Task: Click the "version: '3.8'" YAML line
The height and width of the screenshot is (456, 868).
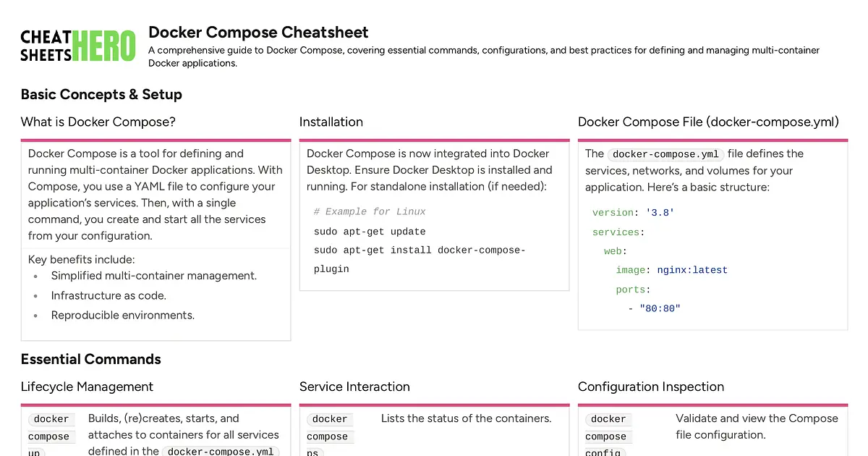Action: coord(632,212)
